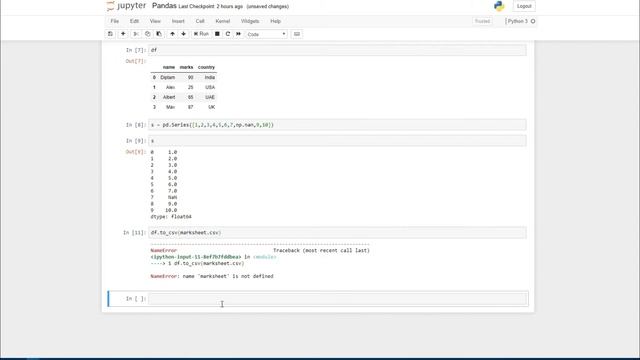Click the kernel idle circle indicator
Screen dimensions: 640x360
[533, 21]
